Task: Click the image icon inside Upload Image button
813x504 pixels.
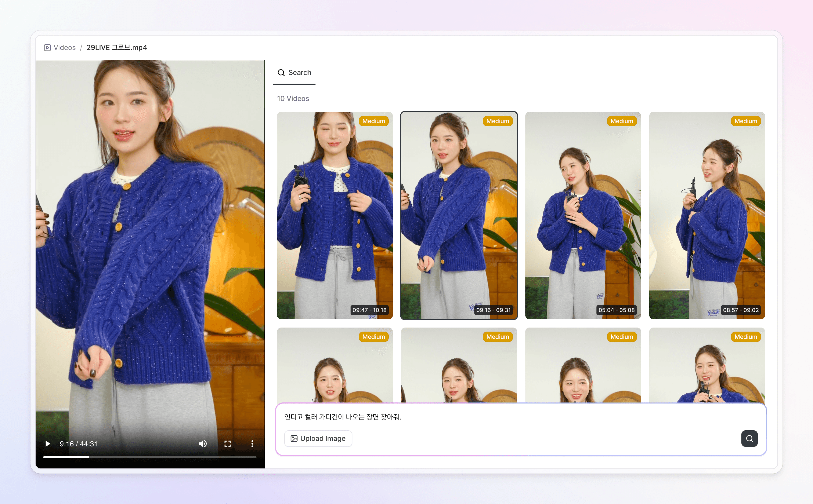Action: tap(294, 438)
